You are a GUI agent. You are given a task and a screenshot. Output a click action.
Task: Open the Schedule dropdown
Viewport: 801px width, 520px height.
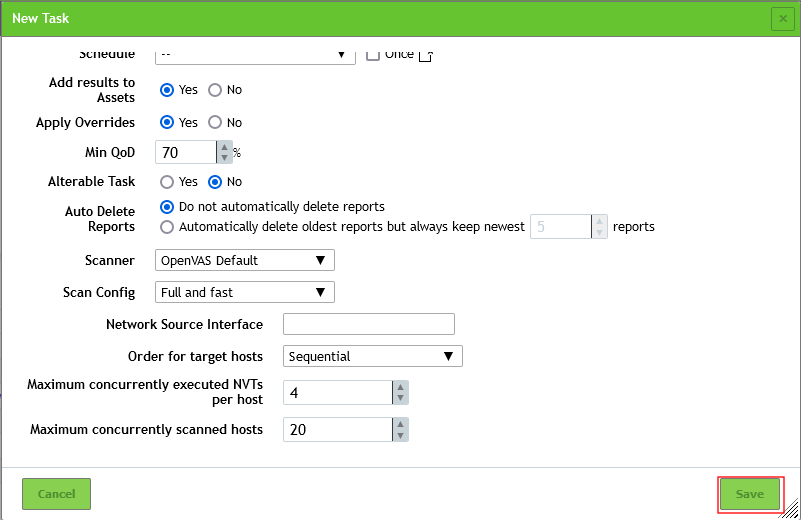(x=256, y=54)
